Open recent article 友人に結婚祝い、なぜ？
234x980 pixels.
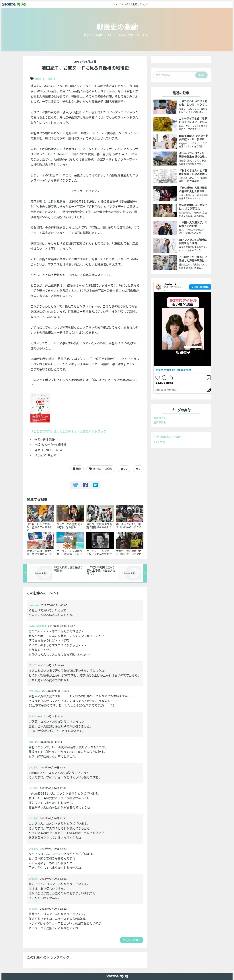tap(181, 210)
